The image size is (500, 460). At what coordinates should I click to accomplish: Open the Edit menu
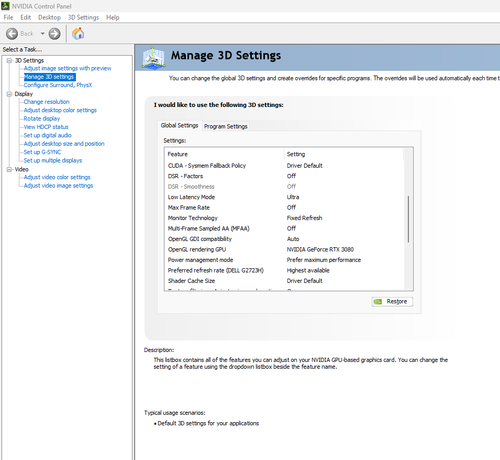tap(25, 17)
